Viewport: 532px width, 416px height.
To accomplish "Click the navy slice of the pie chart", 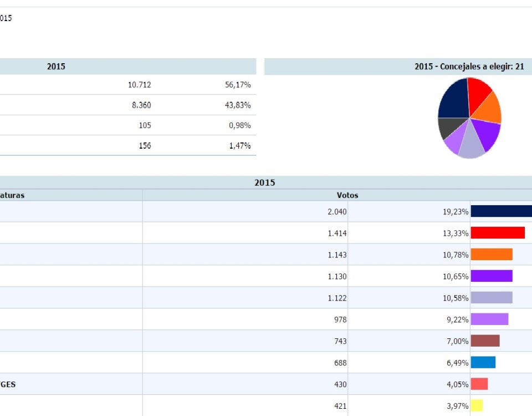I will [x=453, y=100].
